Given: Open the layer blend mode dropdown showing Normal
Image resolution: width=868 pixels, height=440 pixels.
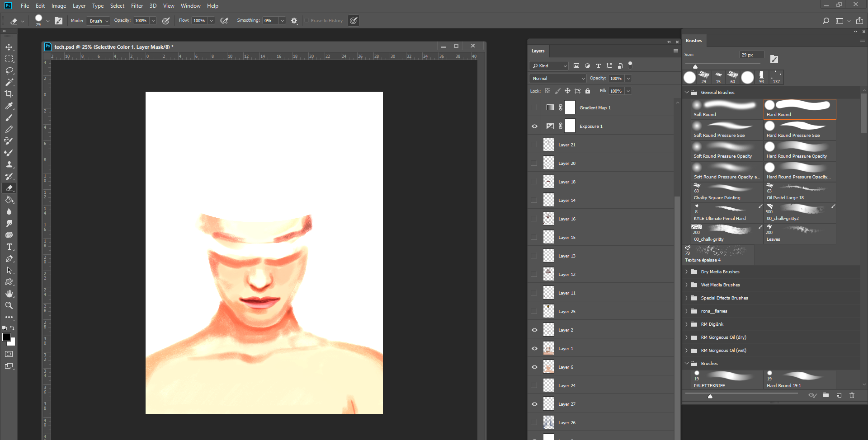Looking at the screenshot, I should [557, 78].
